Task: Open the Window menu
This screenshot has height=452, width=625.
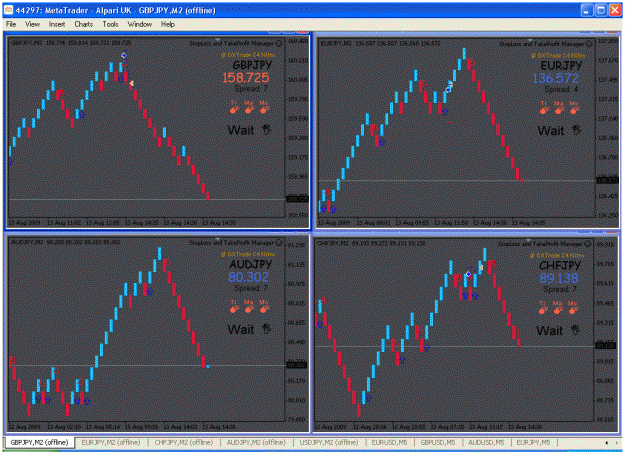Action: click(x=140, y=24)
